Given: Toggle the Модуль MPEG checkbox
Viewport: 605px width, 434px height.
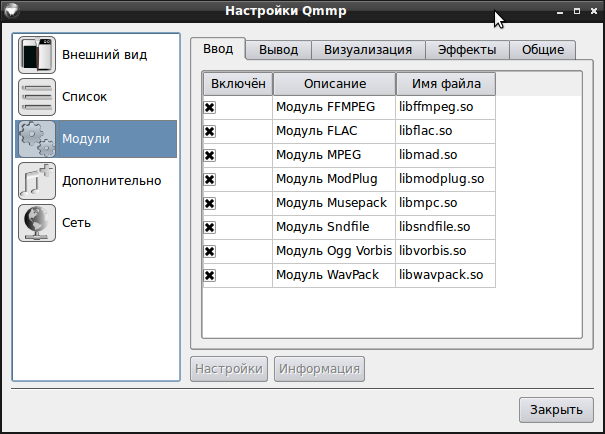Looking at the screenshot, I should 210,155.
